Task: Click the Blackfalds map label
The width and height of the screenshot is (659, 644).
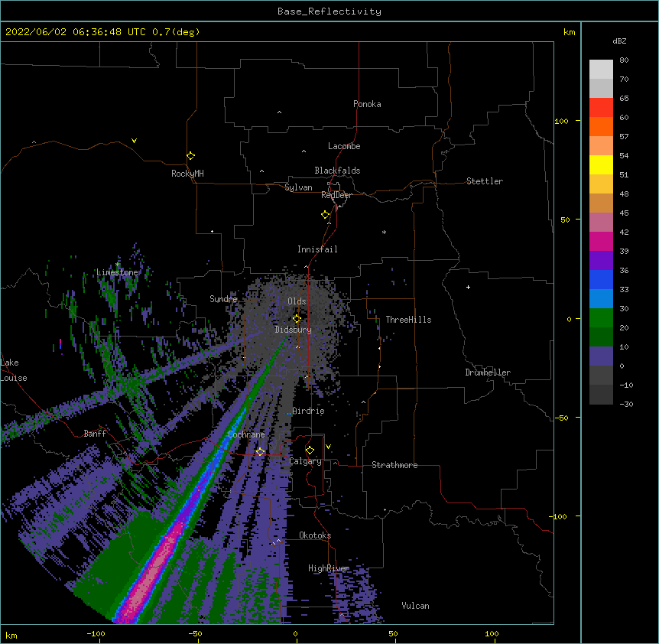Action: (x=337, y=171)
